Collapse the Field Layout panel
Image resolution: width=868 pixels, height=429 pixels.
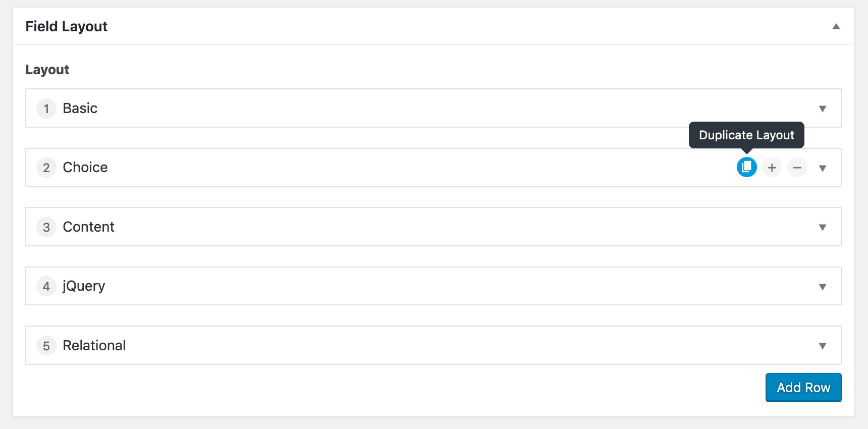click(x=836, y=26)
